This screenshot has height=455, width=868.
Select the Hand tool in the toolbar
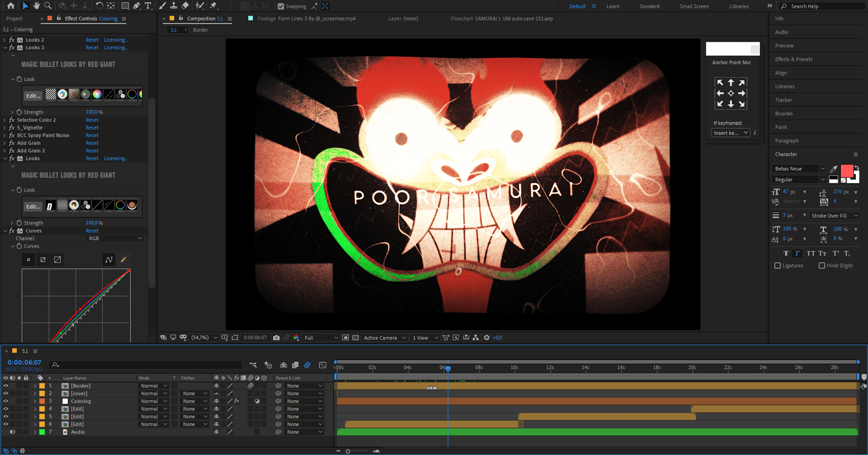pyautogui.click(x=36, y=6)
